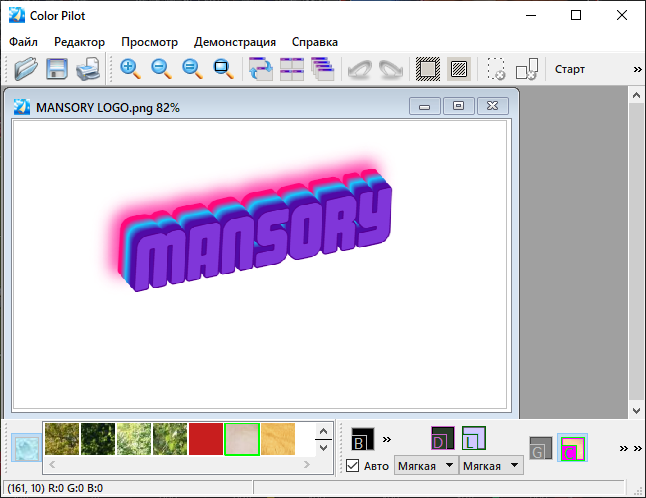Click the black B color mode icon
This screenshot has width=646, height=498.
point(362,440)
